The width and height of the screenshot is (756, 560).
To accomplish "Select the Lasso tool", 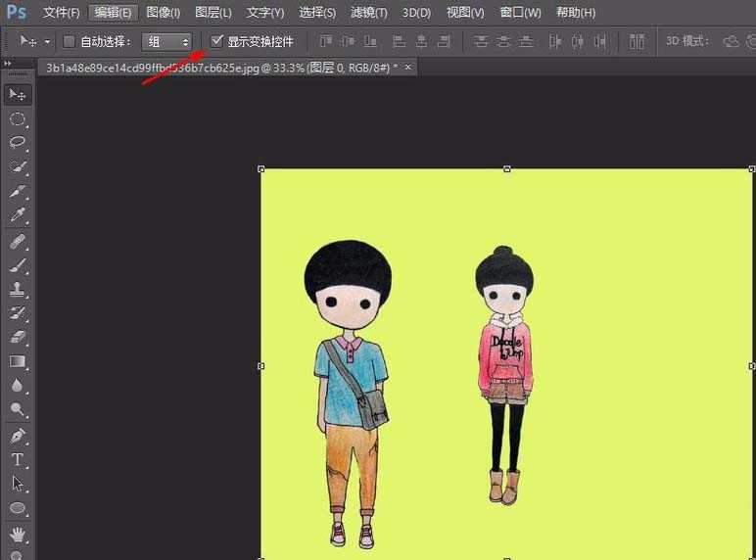I will tap(18, 143).
